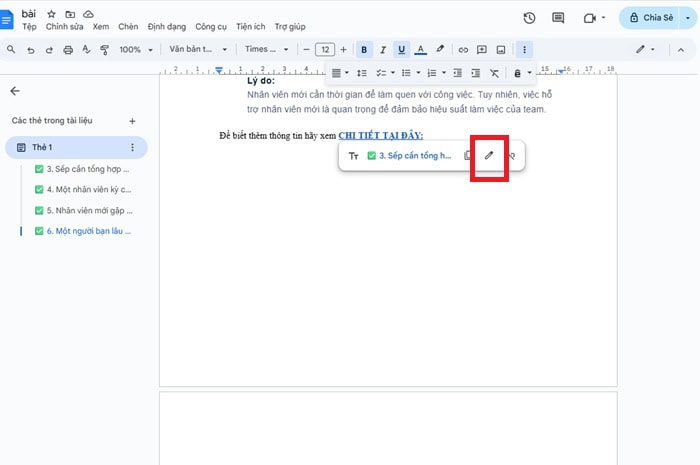Open the highlight color tool

pos(440,49)
